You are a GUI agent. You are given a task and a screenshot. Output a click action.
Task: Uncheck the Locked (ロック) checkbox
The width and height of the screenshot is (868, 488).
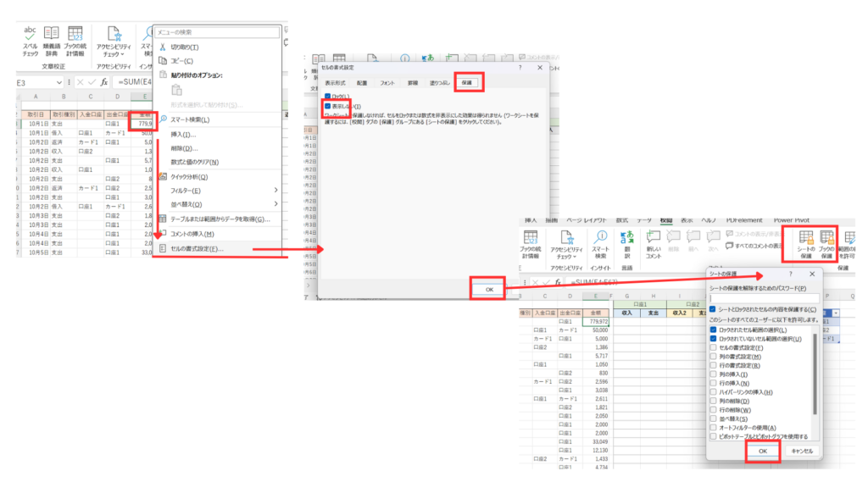[x=327, y=97]
